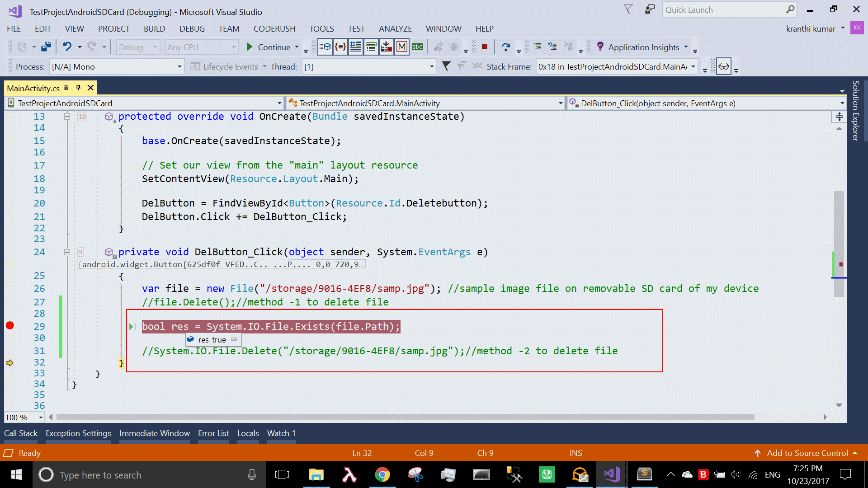
Task: Open the Thread selection dropdown
Action: [429, 66]
